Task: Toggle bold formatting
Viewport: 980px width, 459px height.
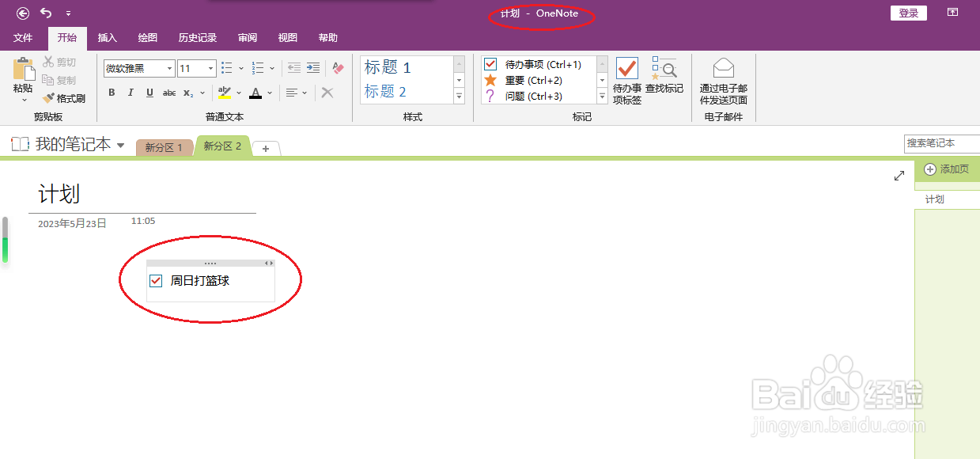Action: tap(112, 93)
